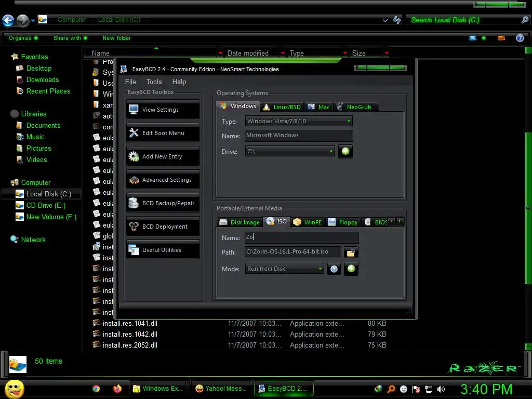Open Edit Boot Menu panel
The width and height of the screenshot is (532, 399).
[x=163, y=133]
